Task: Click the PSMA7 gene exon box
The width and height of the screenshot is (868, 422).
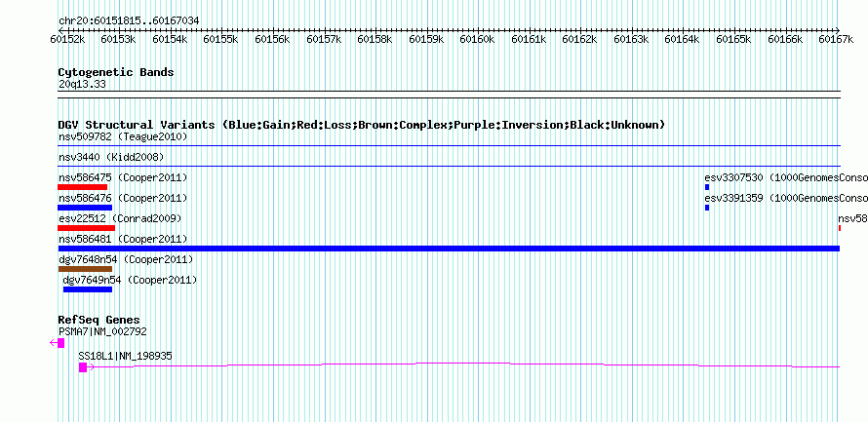Action: pos(60,343)
